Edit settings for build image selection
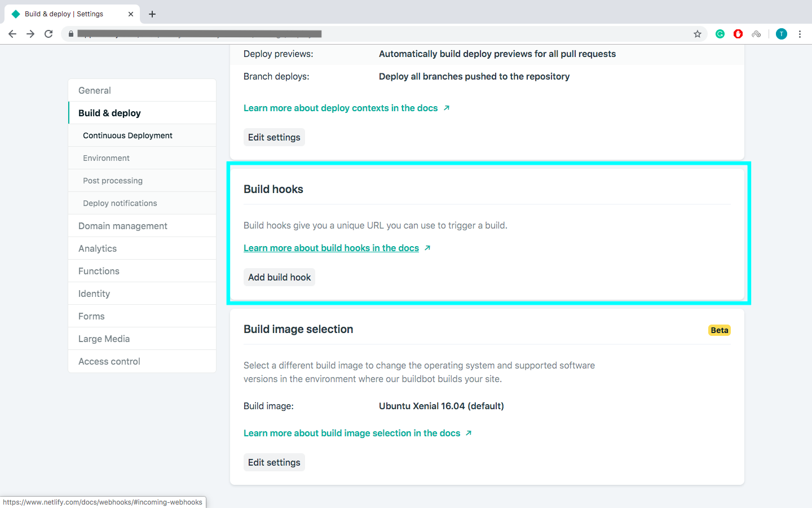 click(x=274, y=462)
